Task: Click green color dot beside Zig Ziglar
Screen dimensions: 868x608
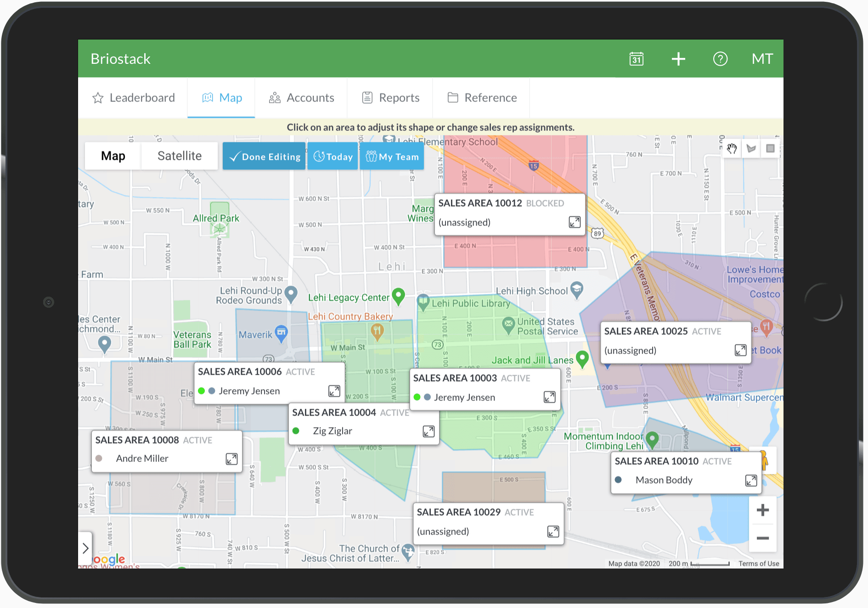Action: tap(296, 431)
